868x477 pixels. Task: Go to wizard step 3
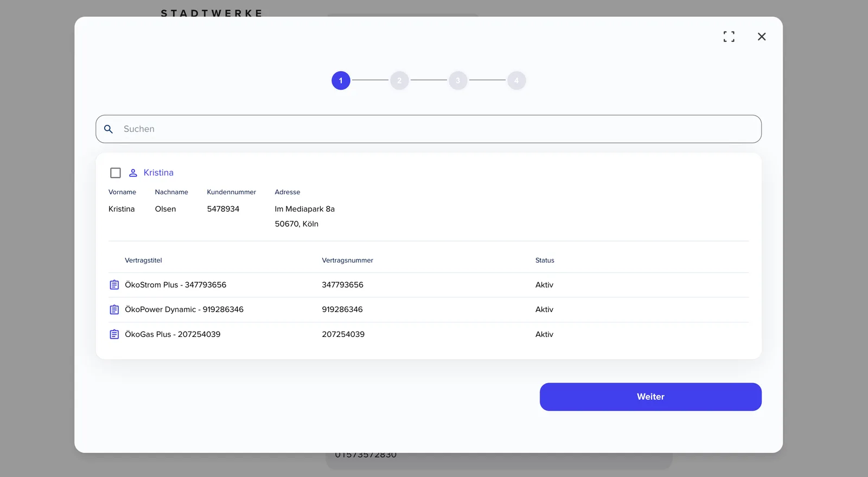pyautogui.click(x=458, y=80)
